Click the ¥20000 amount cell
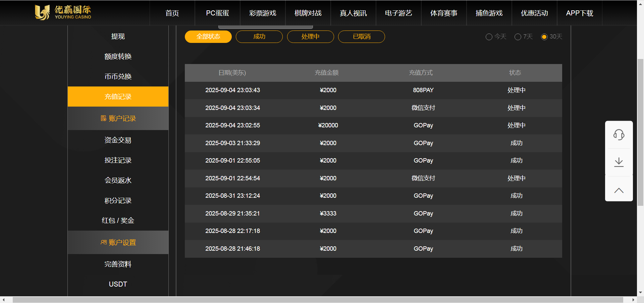This screenshot has width=644, height=303. [x=328, y=125]
